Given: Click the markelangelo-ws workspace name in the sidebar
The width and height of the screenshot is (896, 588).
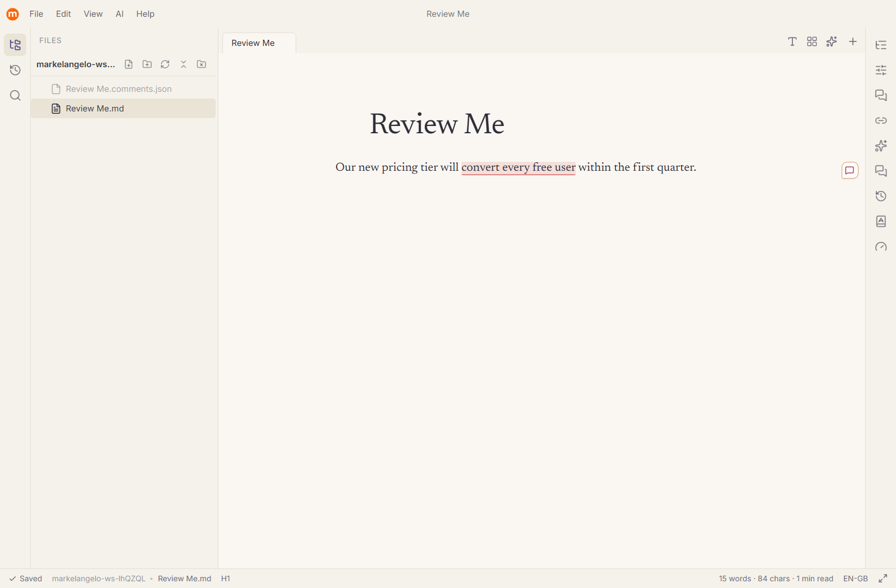Looking at the screenshot, I should coord(76,64).
